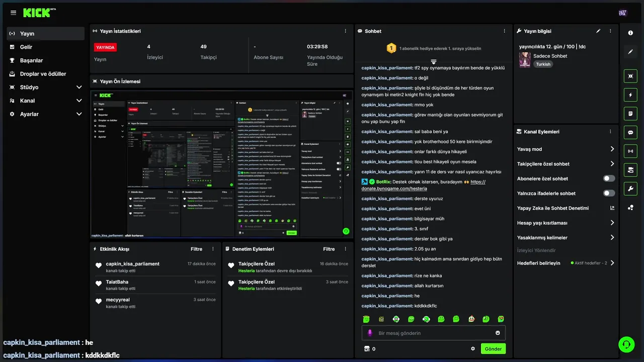The image size is (644, 362).
Task: Insert the first green emote in emote row
Action: tap(366, 319)
